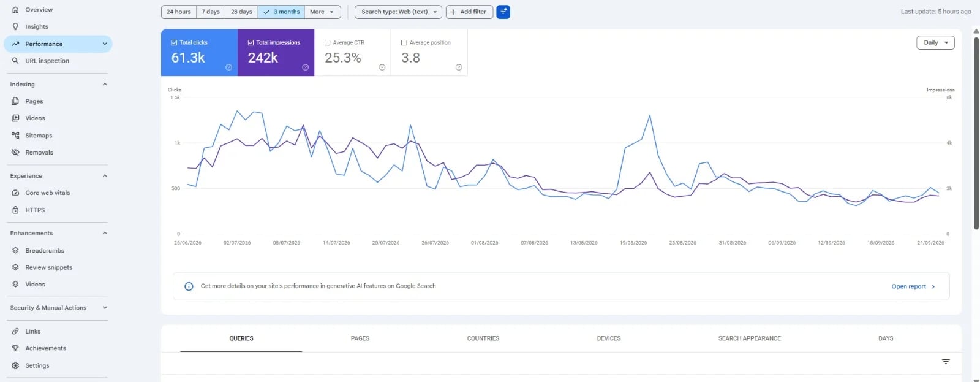Click the table filter rows icon

(x=946, y=362)
